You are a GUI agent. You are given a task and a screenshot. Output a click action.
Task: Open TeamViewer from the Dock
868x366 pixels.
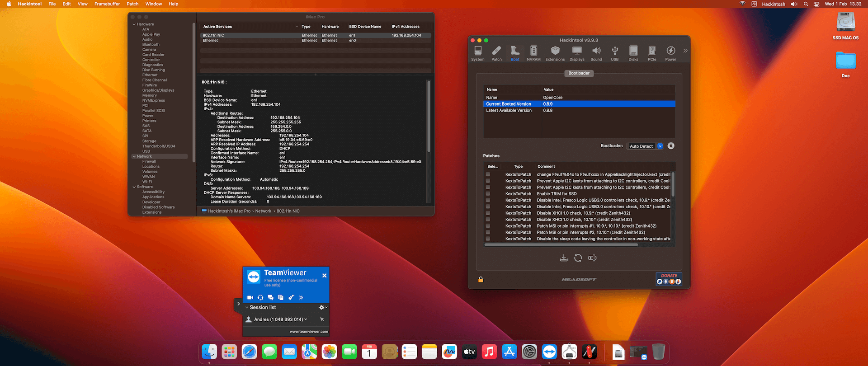[x=549, y=352]
